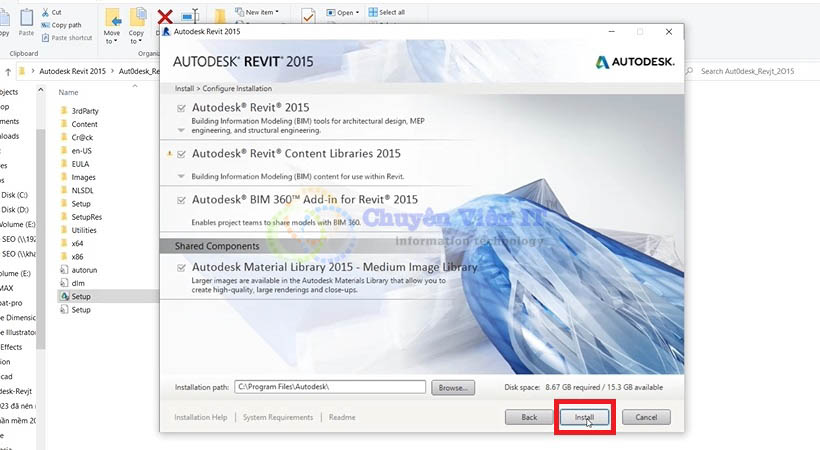Open the Content folder in Explorer
The height and width of the screenshot is (450, 820).
pyautogui.click(x=84, y=124)
